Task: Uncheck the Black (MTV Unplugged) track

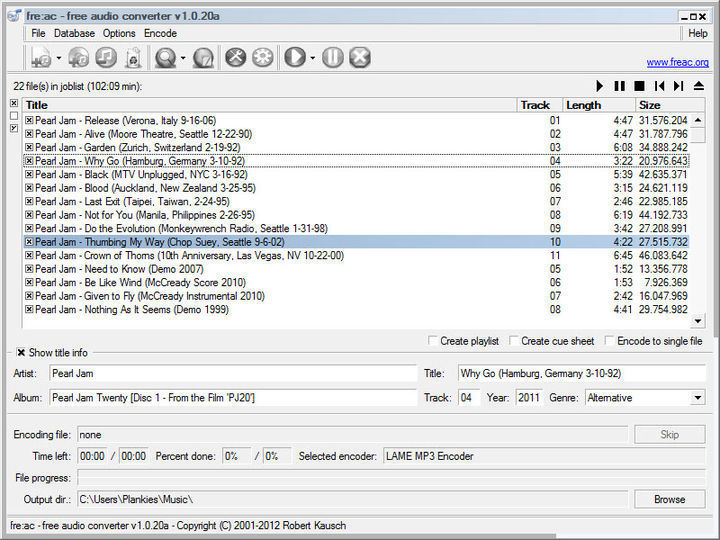Action: pos(29,174)
